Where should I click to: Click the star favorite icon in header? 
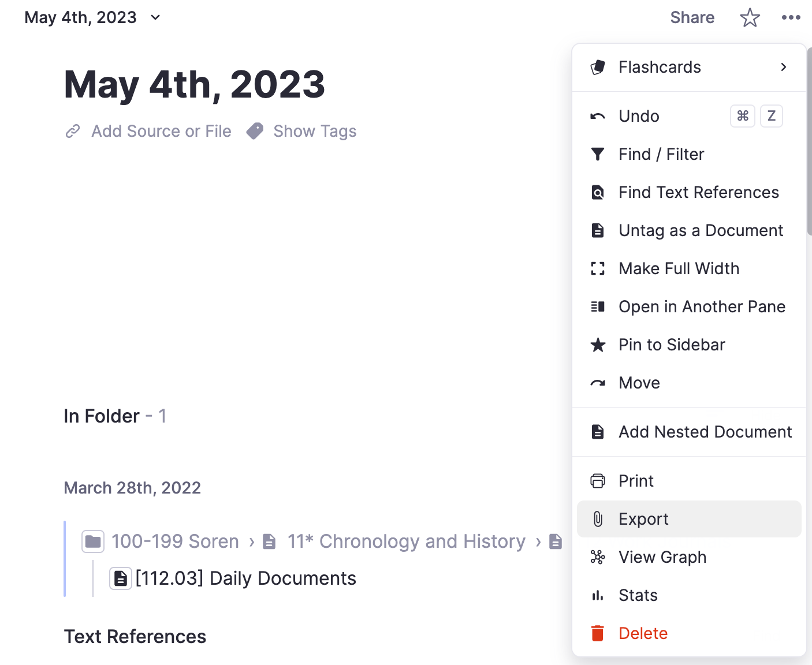pyautogui.click(x=750, y=18)
